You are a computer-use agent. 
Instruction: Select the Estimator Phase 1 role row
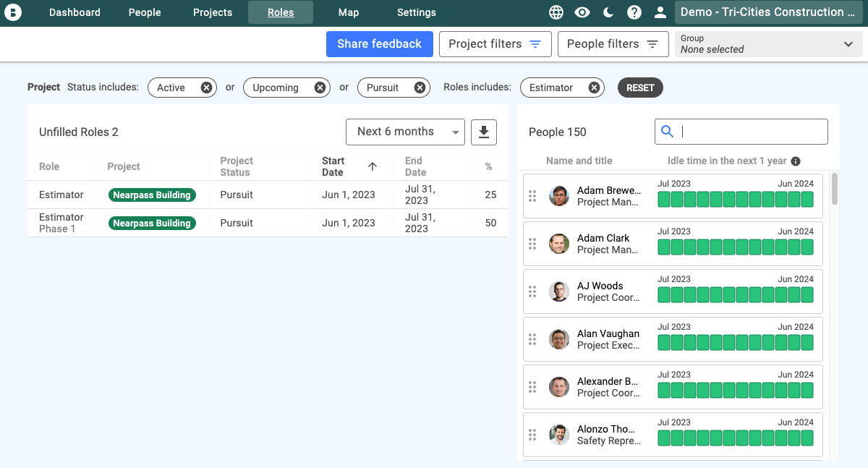(268, 223)
